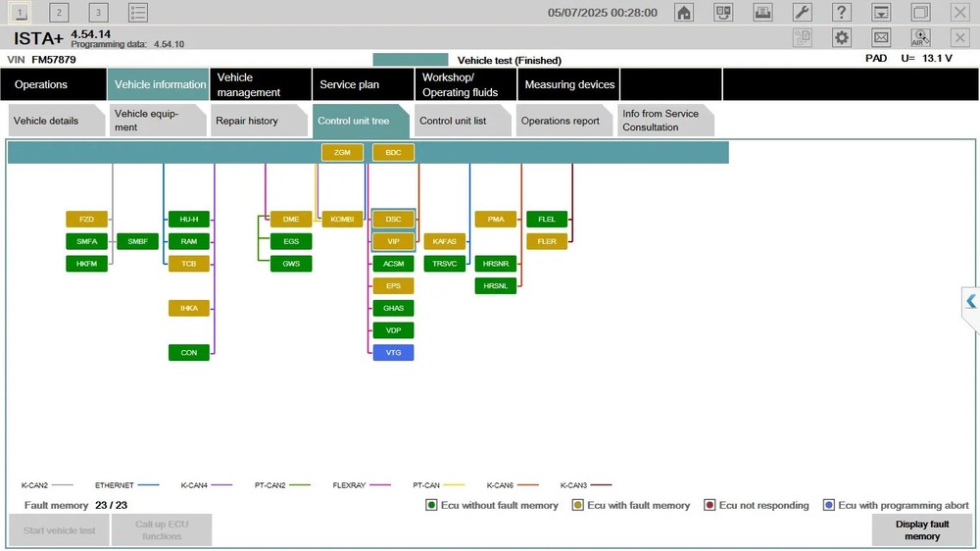The width and height of the screenshot is (980, 551).
Task: Select the DME control unit node
Action: tap(291, 220)
